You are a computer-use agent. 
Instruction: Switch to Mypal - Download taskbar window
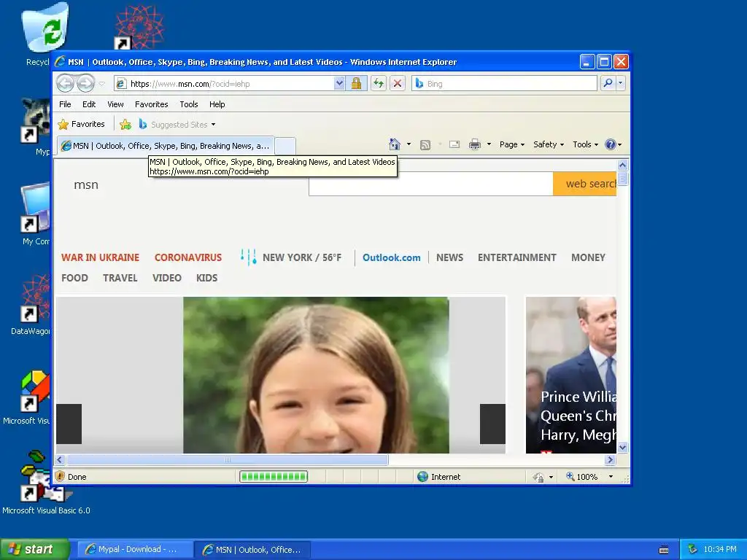tap(135, 550)
